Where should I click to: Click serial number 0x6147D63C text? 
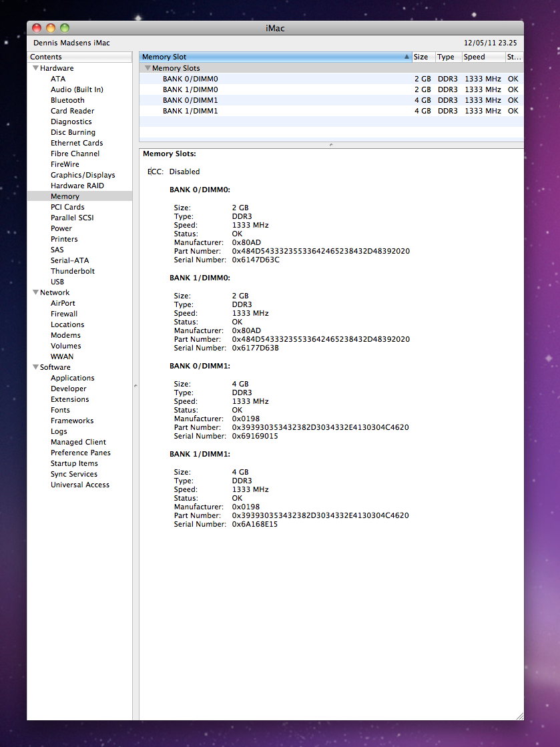(256, 260)
